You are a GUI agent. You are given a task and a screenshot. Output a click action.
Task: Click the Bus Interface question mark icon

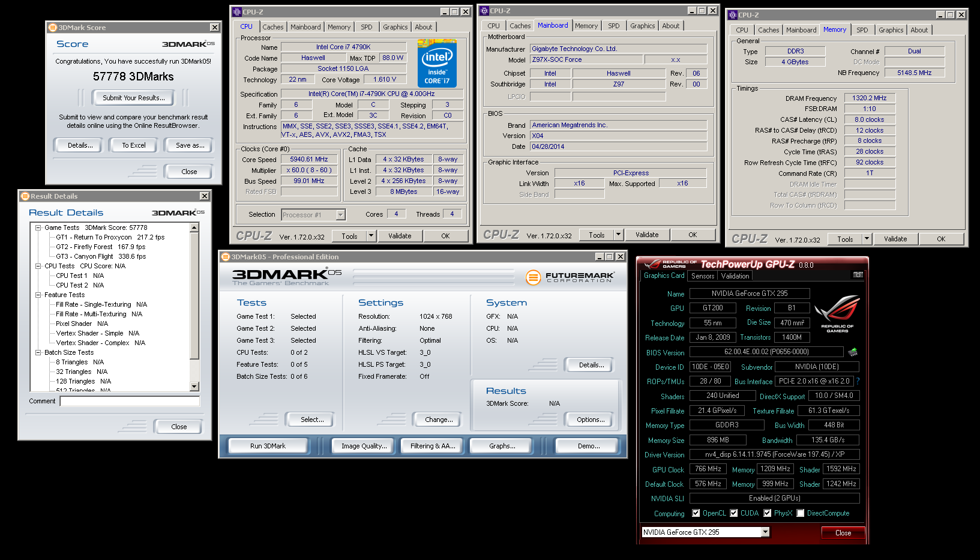pos(858,381)
